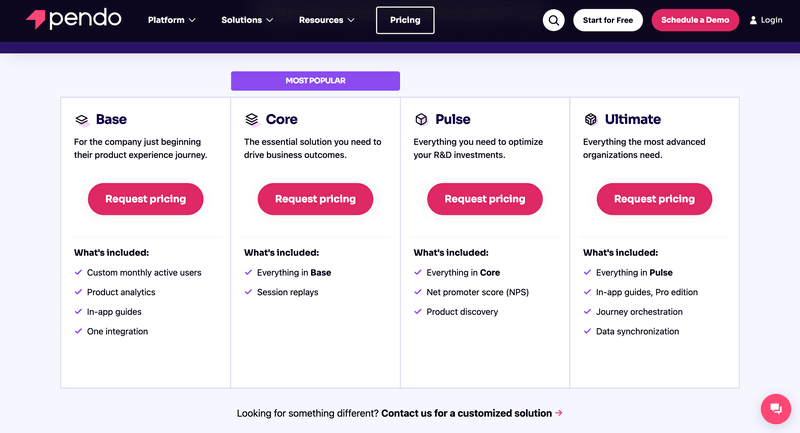The height and width of the screenshot is (433, 800).
Task: Click the Ultimate plan cube icon
Action: [591, 120]
